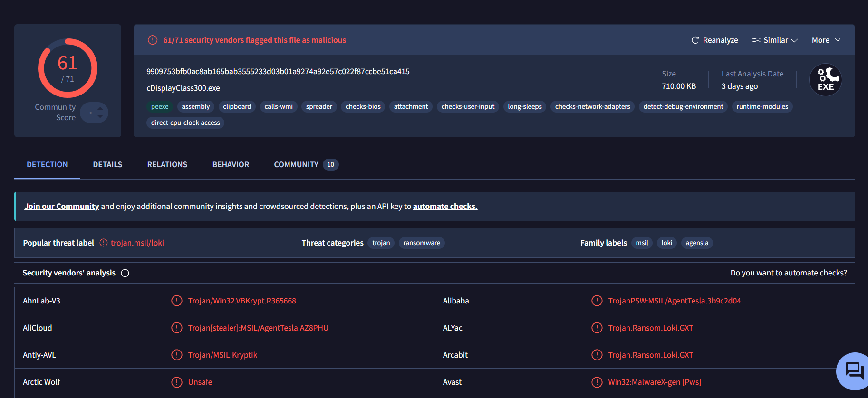The height and width of the screenshot is (398, 868).
Task: Open the COMMUNITY tab
Action: pyautogui.click(x=306, y=164)
